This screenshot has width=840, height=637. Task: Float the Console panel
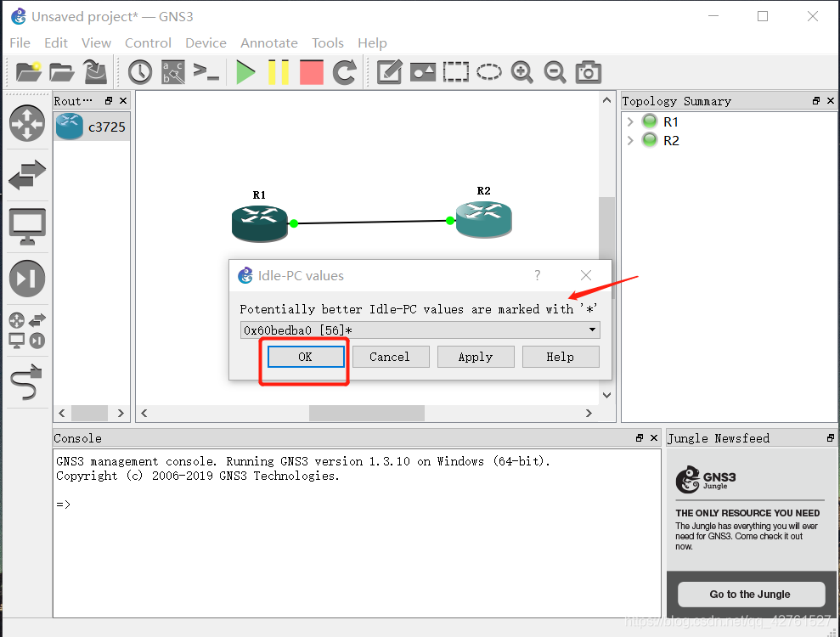point(640,437)
